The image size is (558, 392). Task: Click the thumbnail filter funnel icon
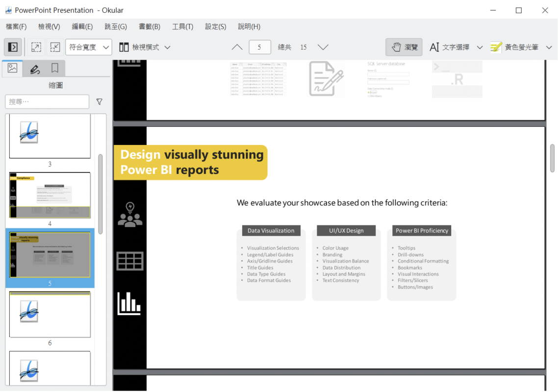pyautogui.click(x=100, y=101)
